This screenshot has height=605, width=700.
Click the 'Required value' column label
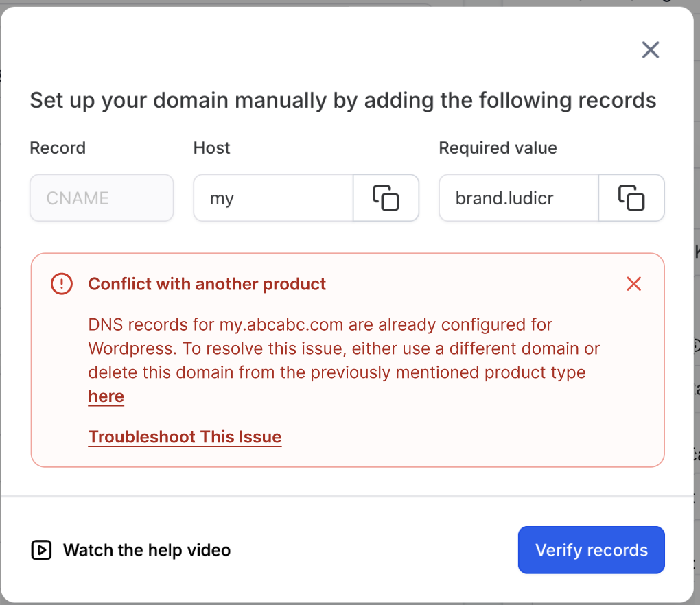[x=498, y=147]
